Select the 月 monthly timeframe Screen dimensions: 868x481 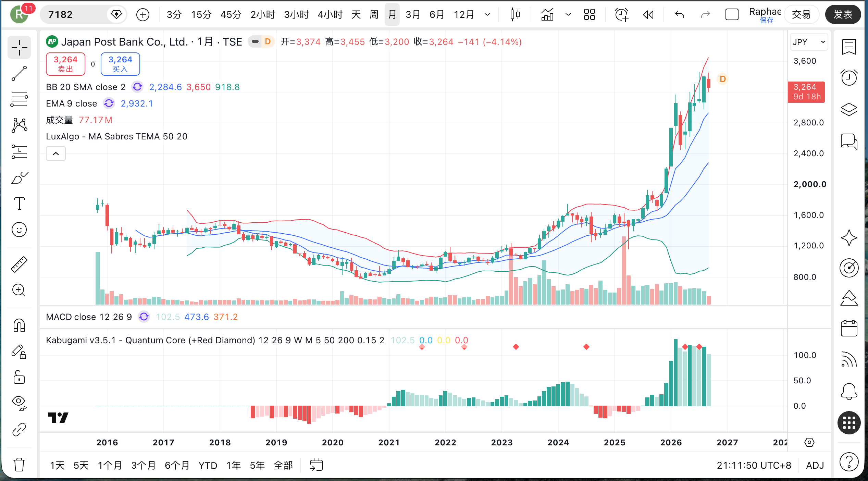392,14
